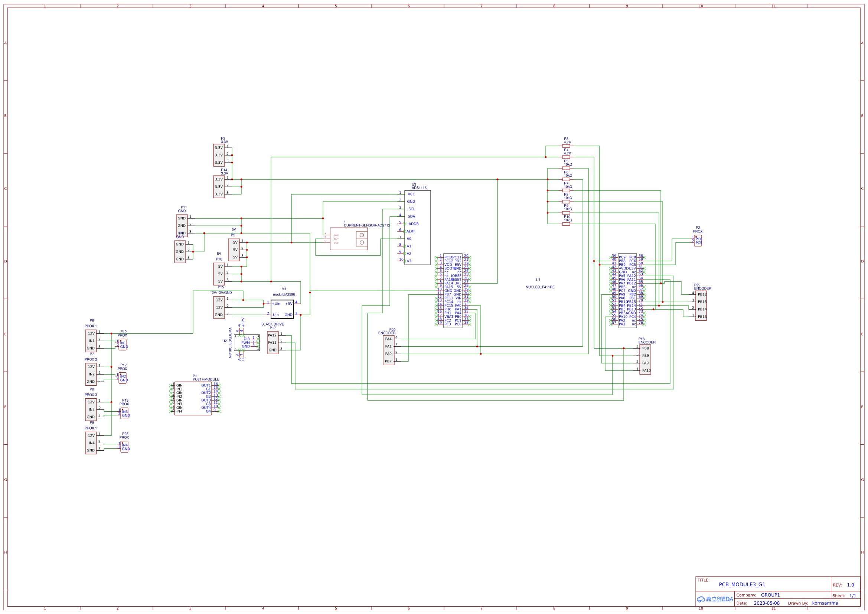Click the P11 GND header connector

coord(182,225)
